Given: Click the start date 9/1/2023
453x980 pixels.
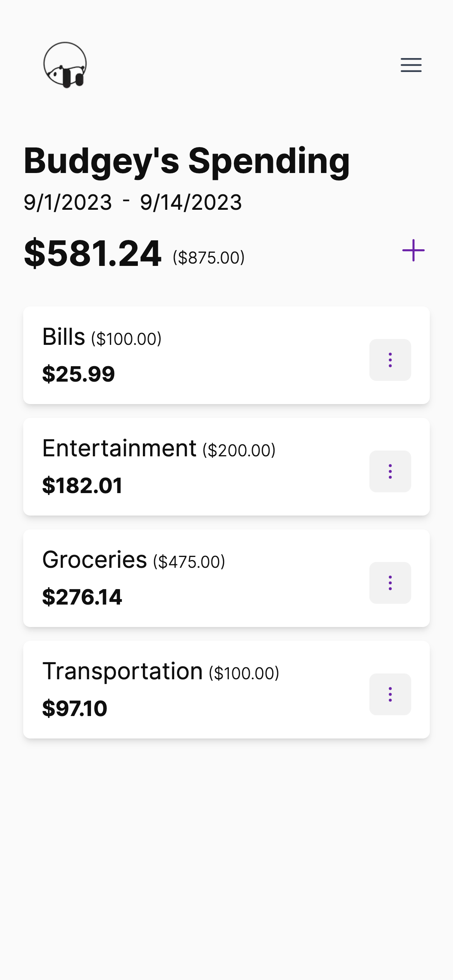Looking at the screenshot, I should tap(68, 202).
